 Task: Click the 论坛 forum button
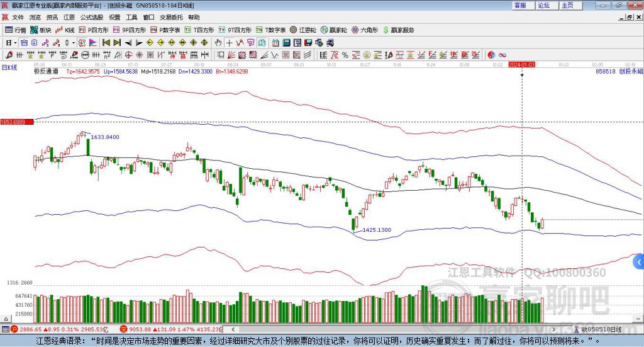544,5
